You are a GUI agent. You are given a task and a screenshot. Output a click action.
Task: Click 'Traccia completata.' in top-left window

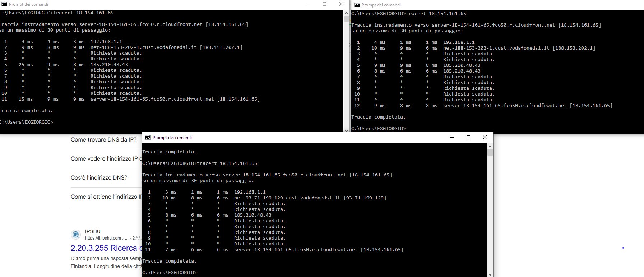pyautogui.click(x=27, y=111)
